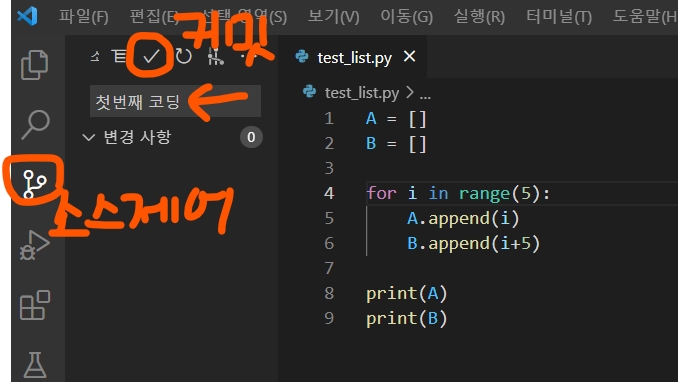The height and width of the screenshot is (382, 678).
Task: Open the Explorer view in activity bar
Action: pyautogui.click(x=35, y=65)
